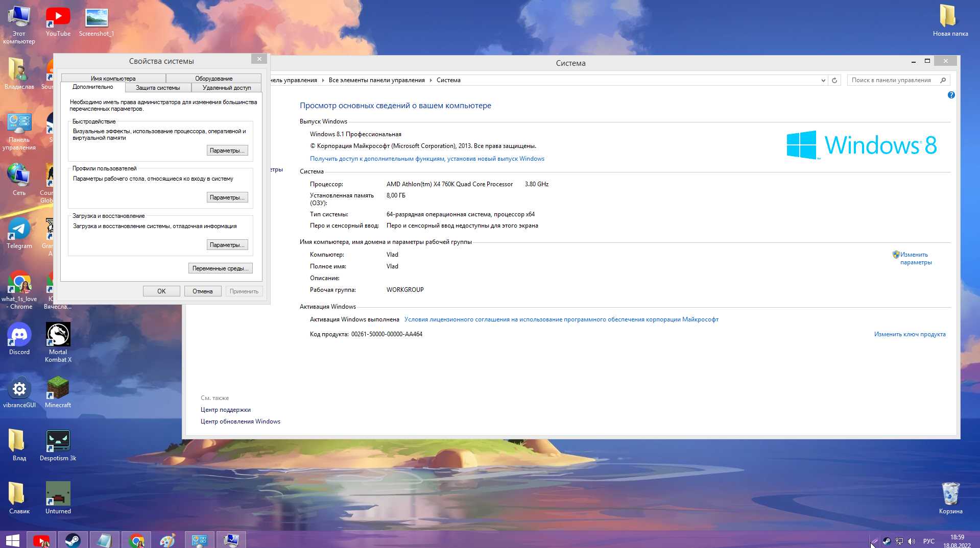Screen dimensions: 980x548
Task: Open the Steam icon in the system tray
Action: (887, 541)
